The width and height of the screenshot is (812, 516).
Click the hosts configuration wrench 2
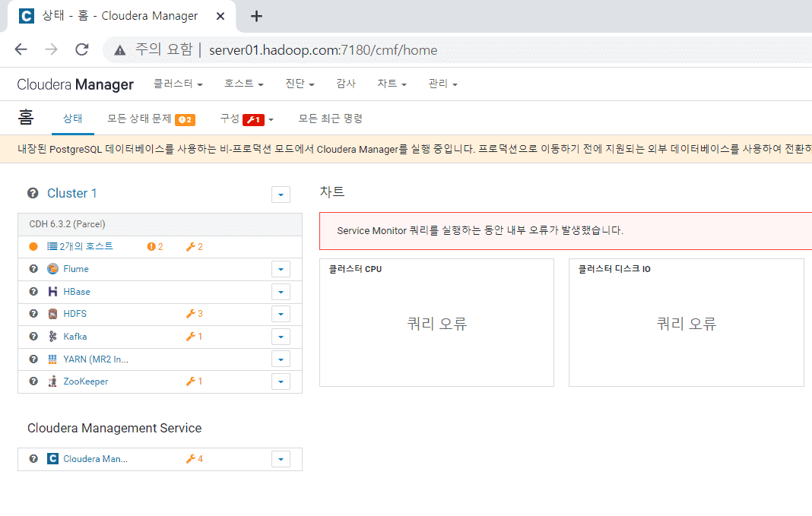[x=195, y=247]
